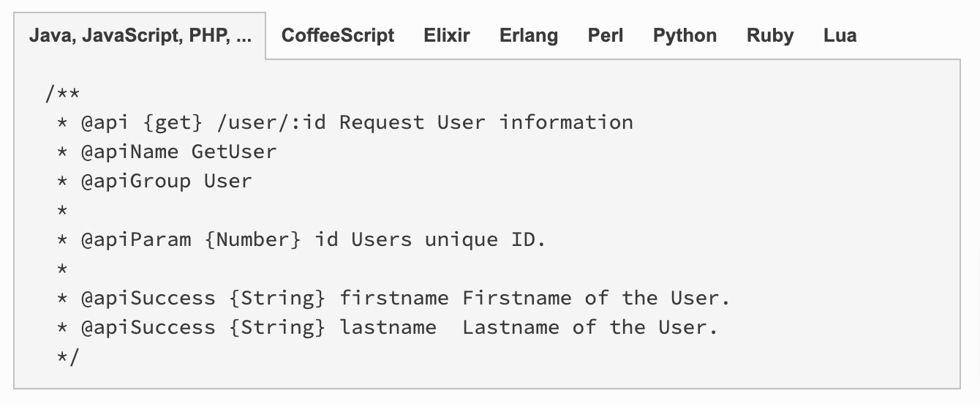Click the closing */ comment line
The width and height of the screenshot is (980, 407).
(69, 356)
